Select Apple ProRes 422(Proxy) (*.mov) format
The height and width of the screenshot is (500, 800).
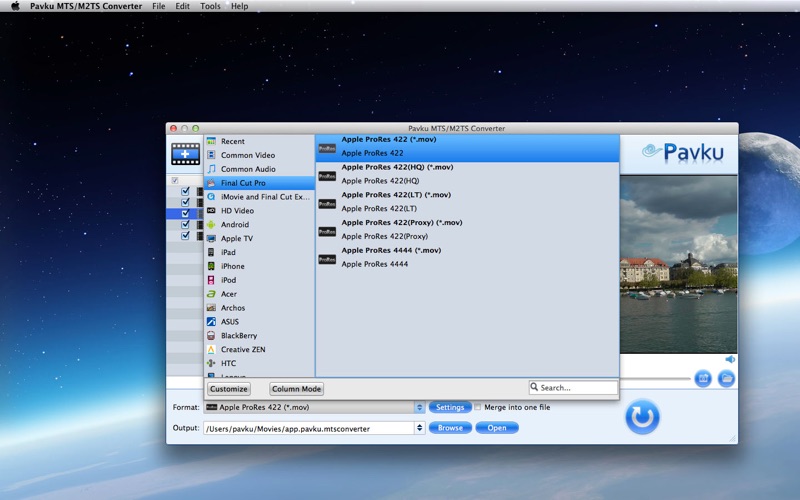[467, 232]
